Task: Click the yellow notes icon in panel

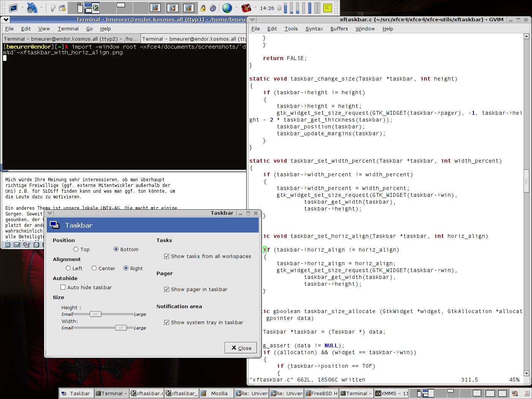Action: tap(327, 8)
